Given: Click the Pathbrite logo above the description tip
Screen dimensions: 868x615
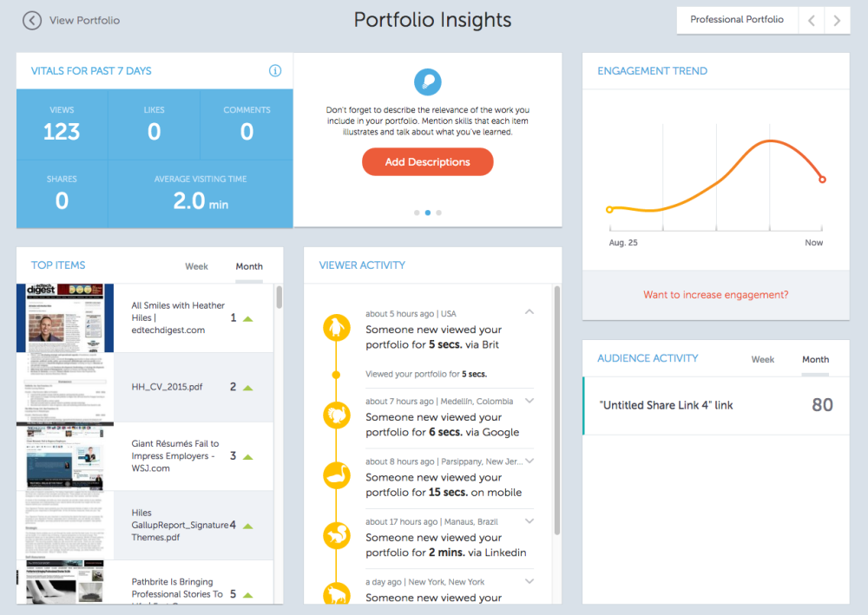Looking at the screenshot, I should [427, 81].
